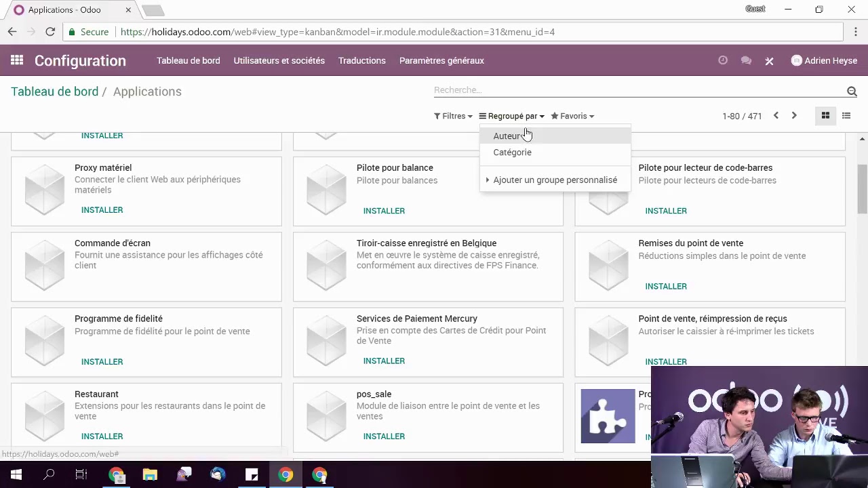Image resolution: width=868 pixels, height=488 pixels.
Task: Open the Chrome browser menu
Action: point(856,32)
